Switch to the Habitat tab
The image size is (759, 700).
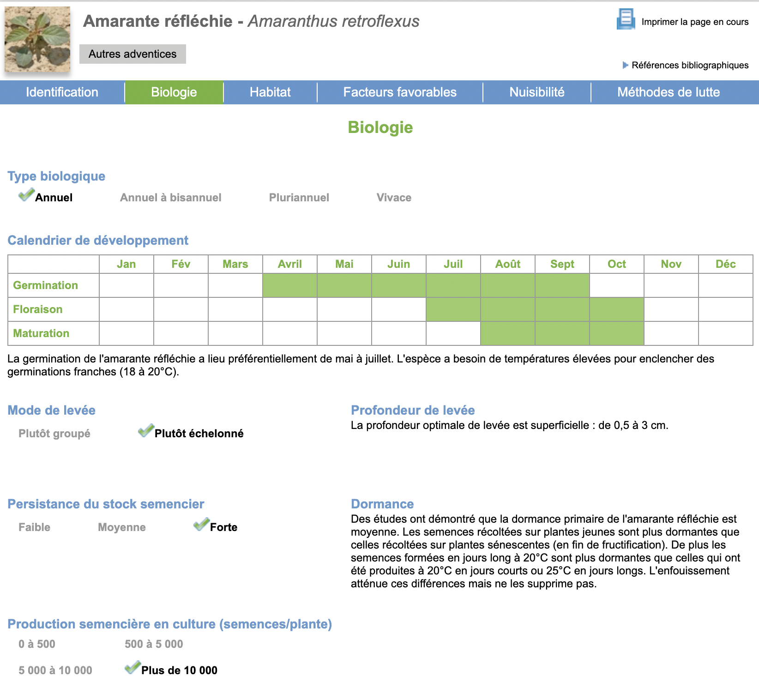270,92
